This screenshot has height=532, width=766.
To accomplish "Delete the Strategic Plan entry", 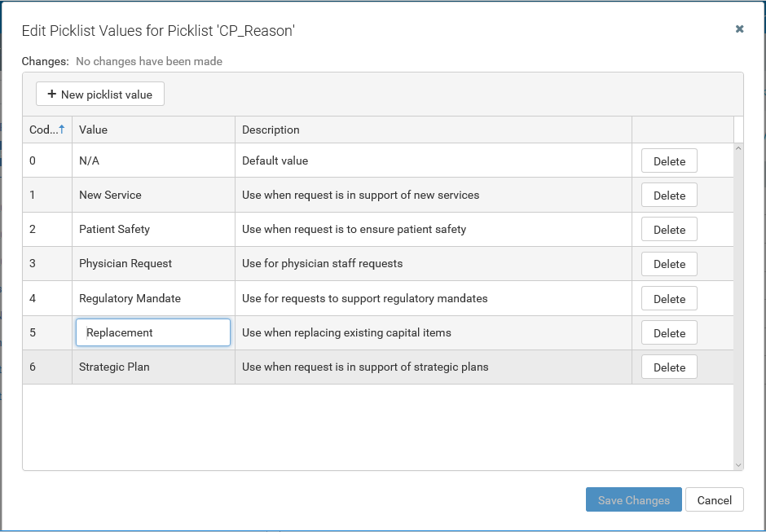I will point(669,367).
